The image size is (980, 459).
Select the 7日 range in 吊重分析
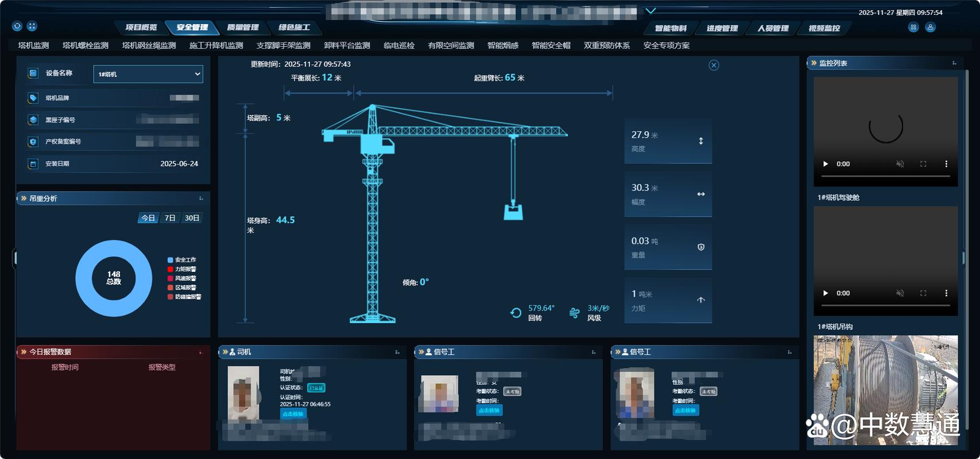point(170,218)
